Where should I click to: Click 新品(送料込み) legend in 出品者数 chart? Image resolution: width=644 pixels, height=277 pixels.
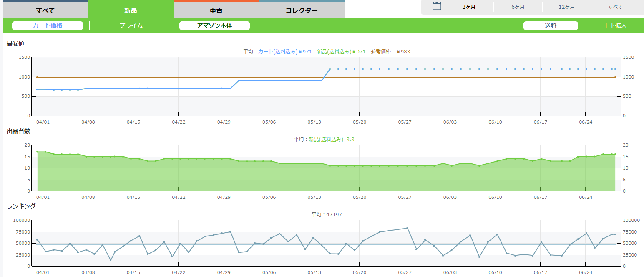click(x=332, y=140)
